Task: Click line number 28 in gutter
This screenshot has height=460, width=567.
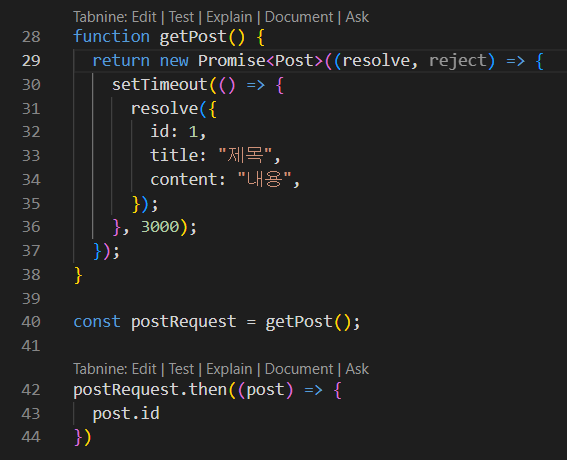Action: (31, 37)
